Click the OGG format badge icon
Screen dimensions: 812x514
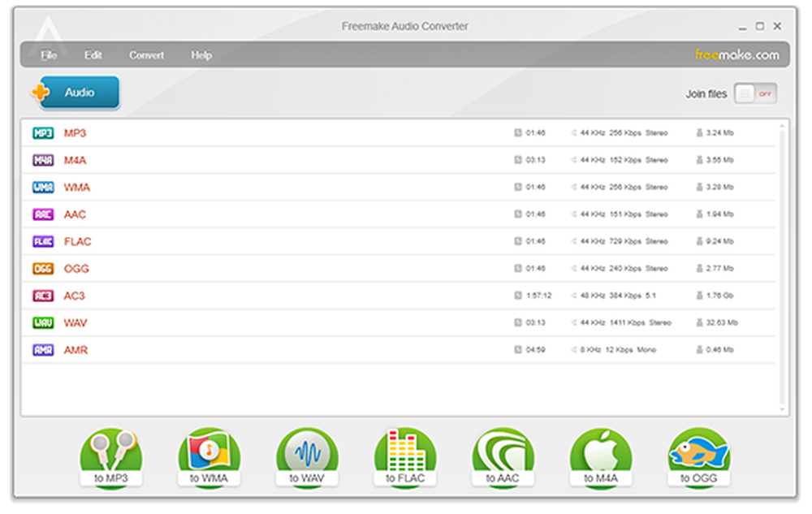[x=43, y=269]
